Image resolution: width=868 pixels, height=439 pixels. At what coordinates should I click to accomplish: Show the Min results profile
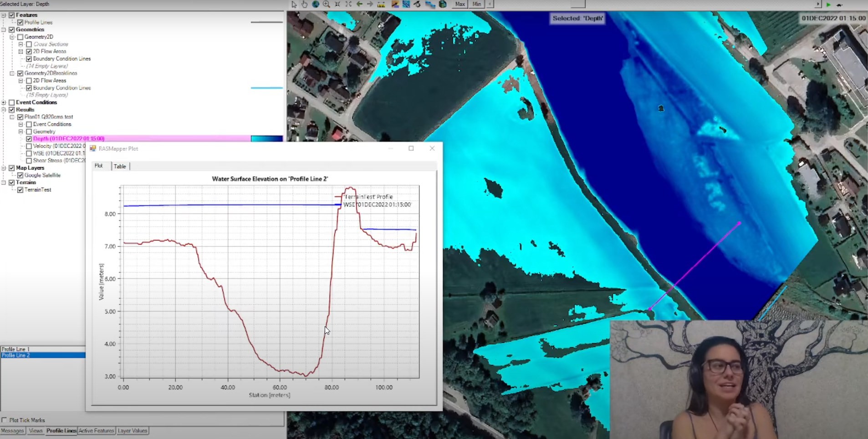[476, 4]
